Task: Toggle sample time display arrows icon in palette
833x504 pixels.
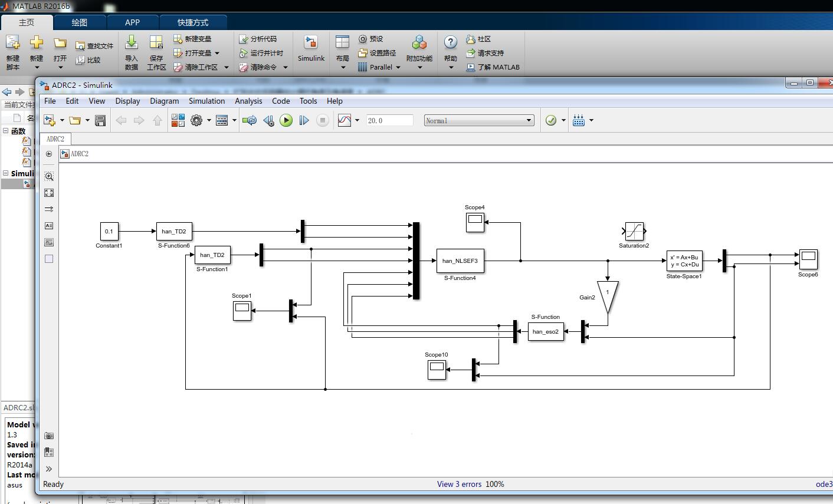Action: pyautogui.click(x=49, y=209)
